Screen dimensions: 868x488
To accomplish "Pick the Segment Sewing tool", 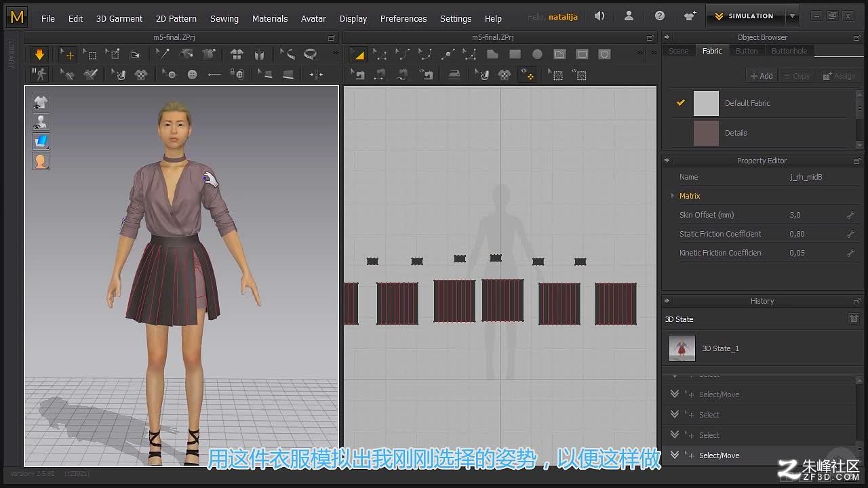I will click(x=380, y=75).
